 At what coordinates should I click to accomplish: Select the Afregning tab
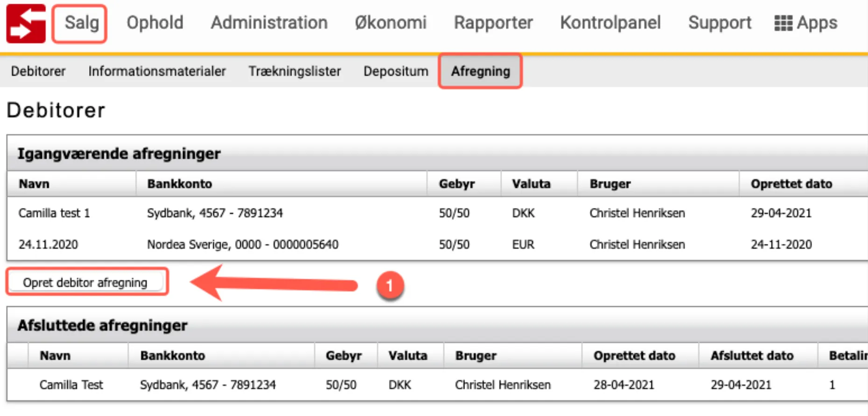click(480, 71)
